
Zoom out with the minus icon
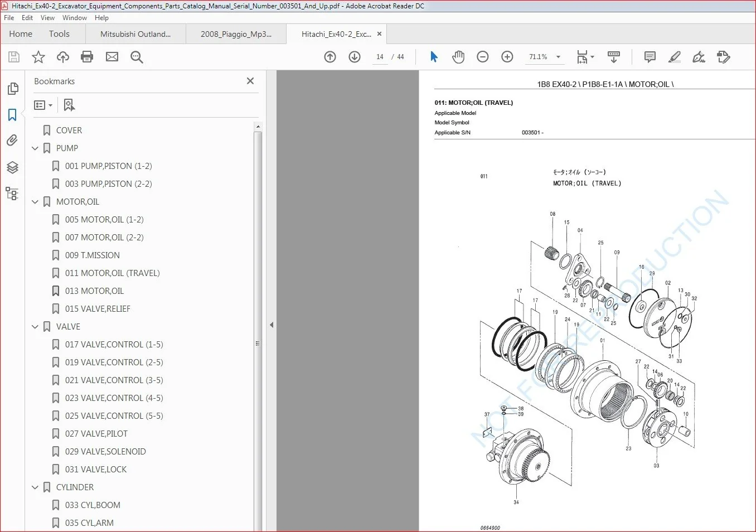[483, 57]
